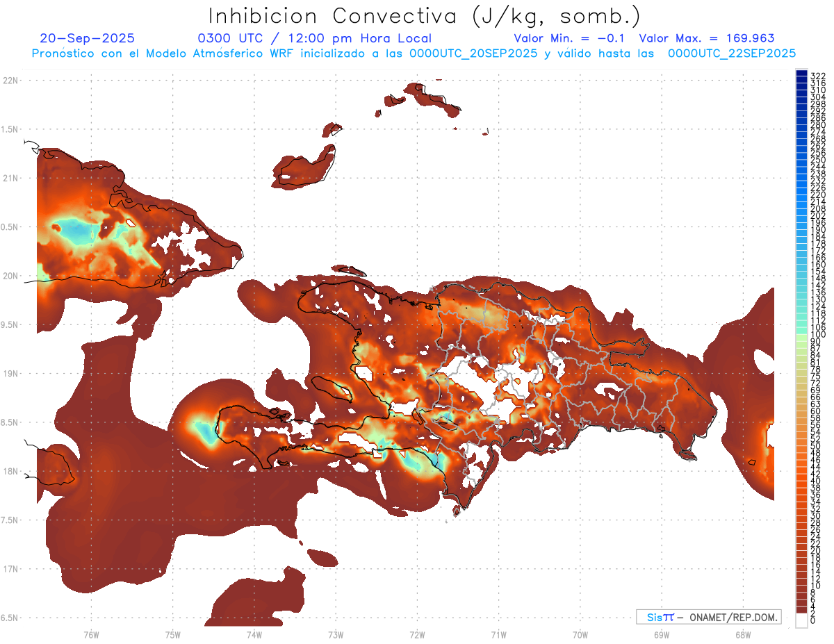Image resolution: width=834 pixels, height=644 pixels.
Task: Click the title 'Inhibicion Convectiva (J/kg, somb.)'
Action: point(425,16)
